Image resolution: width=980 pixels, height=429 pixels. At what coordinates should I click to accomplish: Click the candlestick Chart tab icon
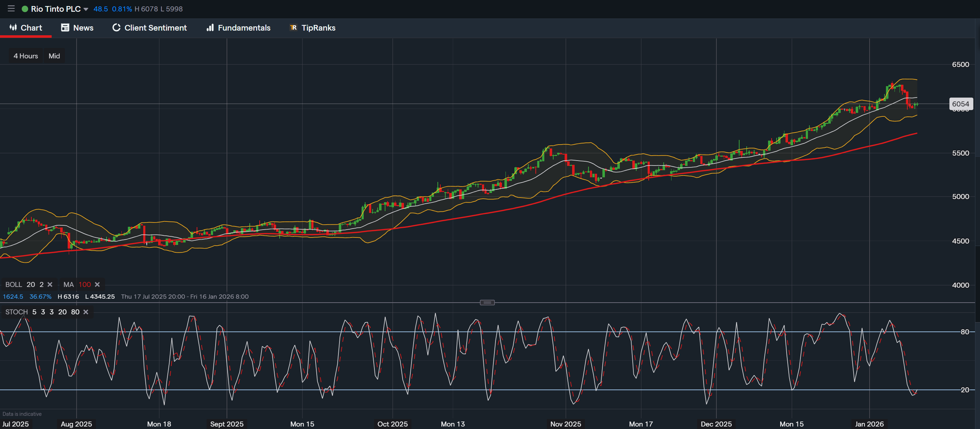[12, 27]
